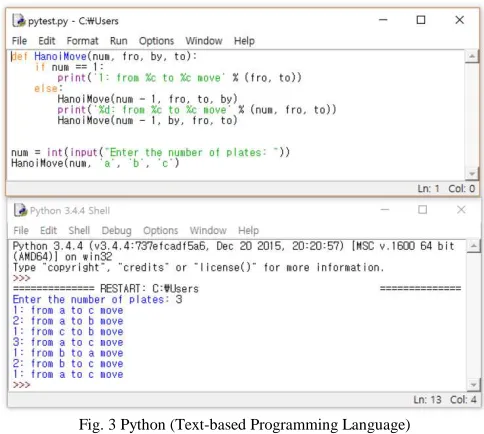Open the editor Options menu
The image size is (484, 434).
tap(156, 41)
